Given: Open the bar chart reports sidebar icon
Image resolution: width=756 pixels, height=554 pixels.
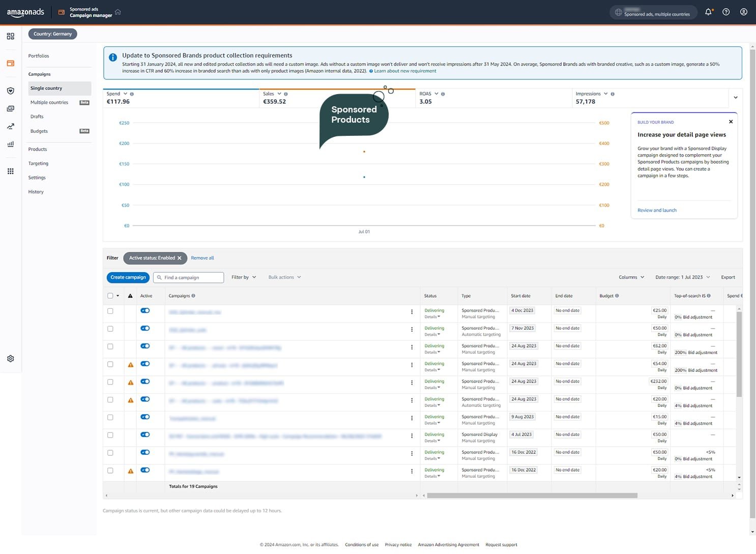Looking at the screenshot, I should click(x=11, y=144).
